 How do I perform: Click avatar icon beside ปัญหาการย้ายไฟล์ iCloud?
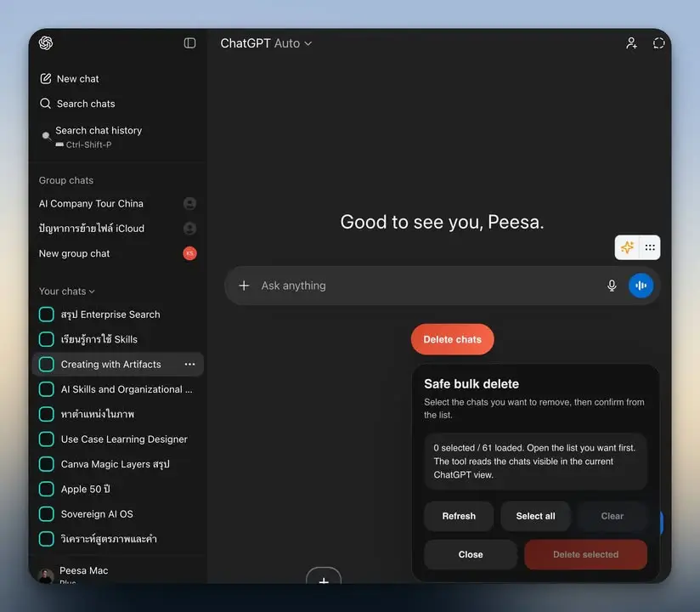189,229
